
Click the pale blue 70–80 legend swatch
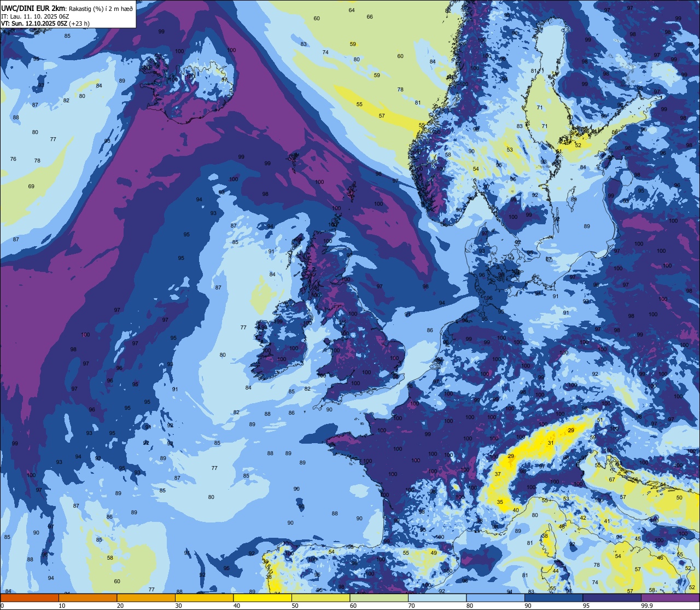(437, 598)
